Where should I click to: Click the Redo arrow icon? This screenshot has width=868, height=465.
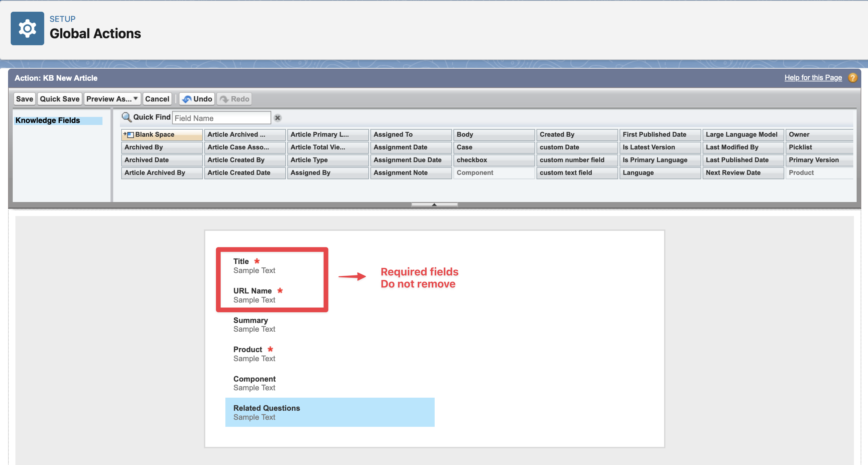tap(224, 99)
